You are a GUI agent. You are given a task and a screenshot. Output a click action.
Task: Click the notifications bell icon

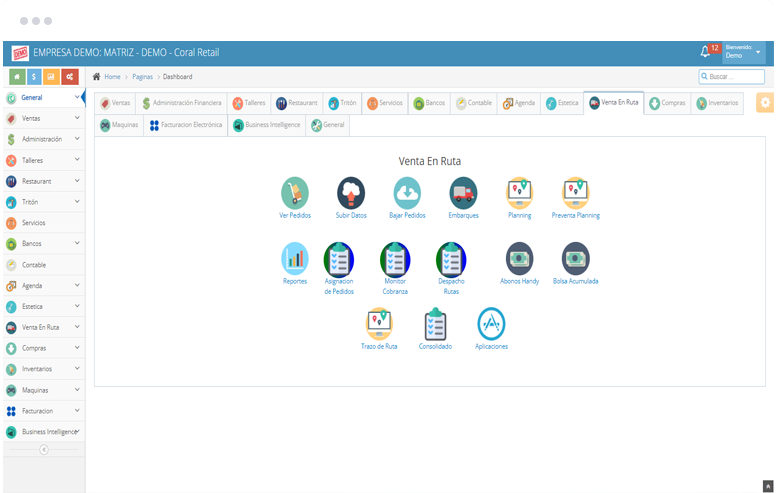(x=705, y=51)
